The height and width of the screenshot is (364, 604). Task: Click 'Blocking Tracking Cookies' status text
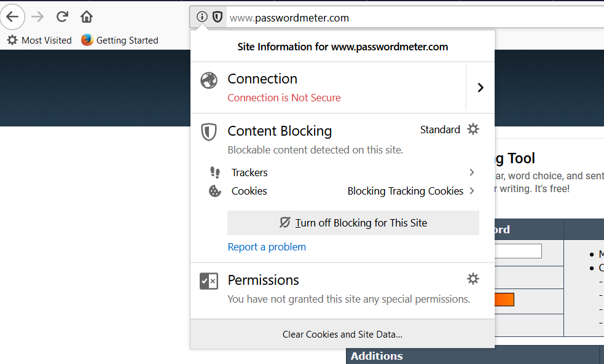point(406,191)
